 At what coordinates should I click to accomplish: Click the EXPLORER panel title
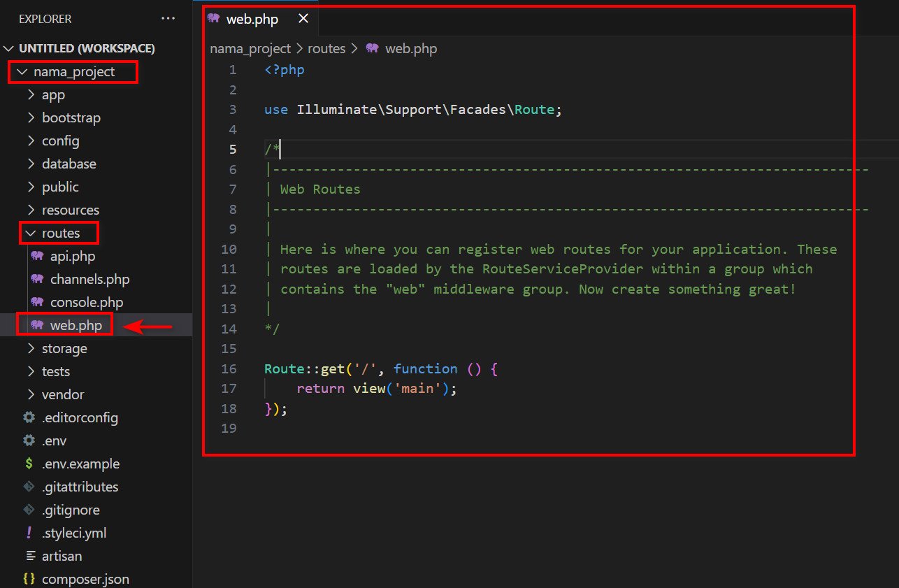click(45, 19)
